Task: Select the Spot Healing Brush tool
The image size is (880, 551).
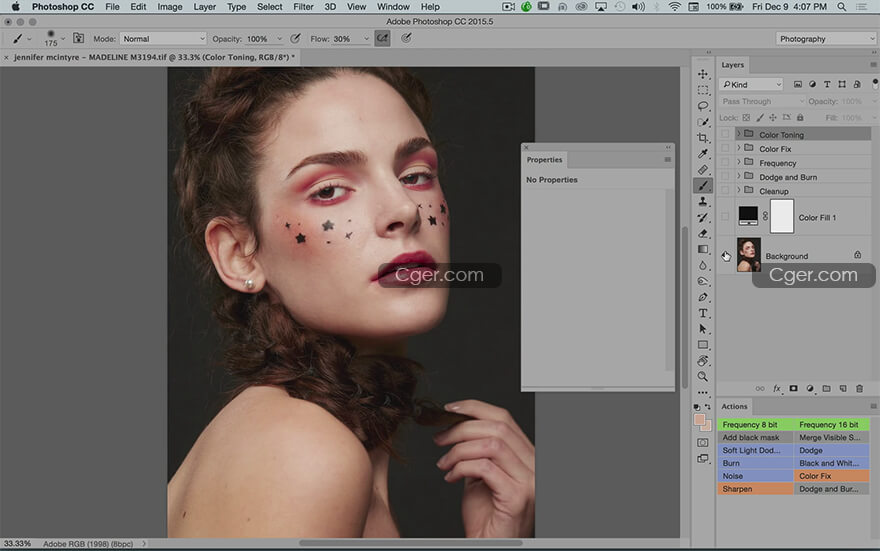Action: [x=703, y=170]
